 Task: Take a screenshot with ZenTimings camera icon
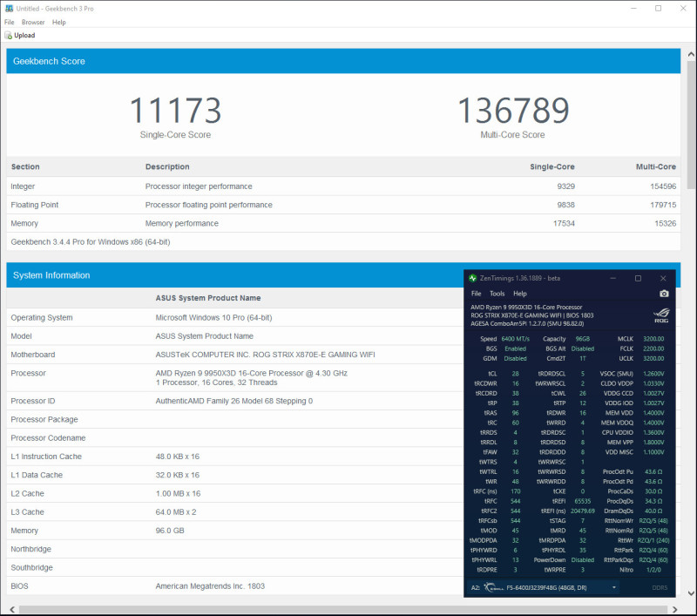point(664,294)
